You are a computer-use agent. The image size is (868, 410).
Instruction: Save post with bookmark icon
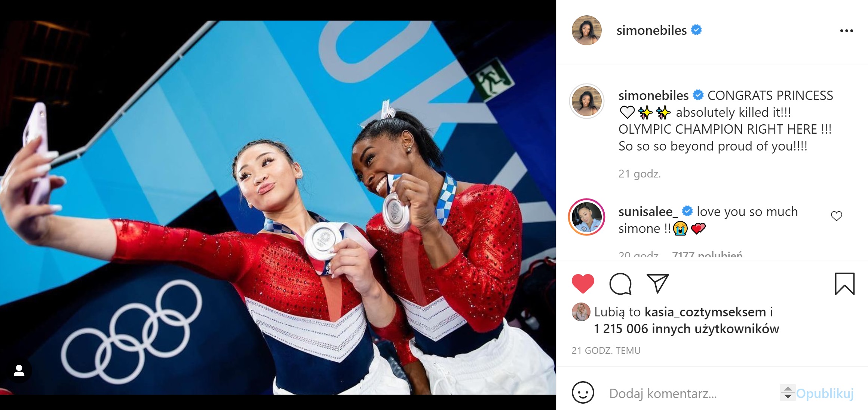tap(845, 284)
